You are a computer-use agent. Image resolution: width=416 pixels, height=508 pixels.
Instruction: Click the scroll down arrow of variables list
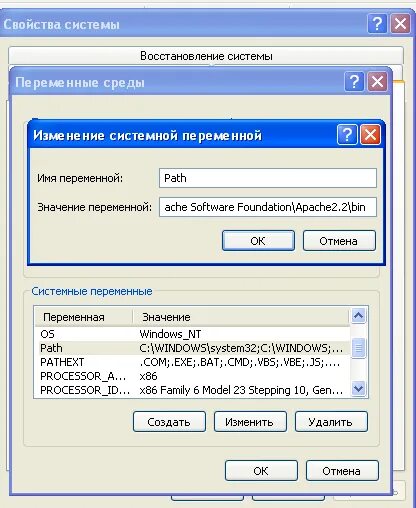point(358,388)
